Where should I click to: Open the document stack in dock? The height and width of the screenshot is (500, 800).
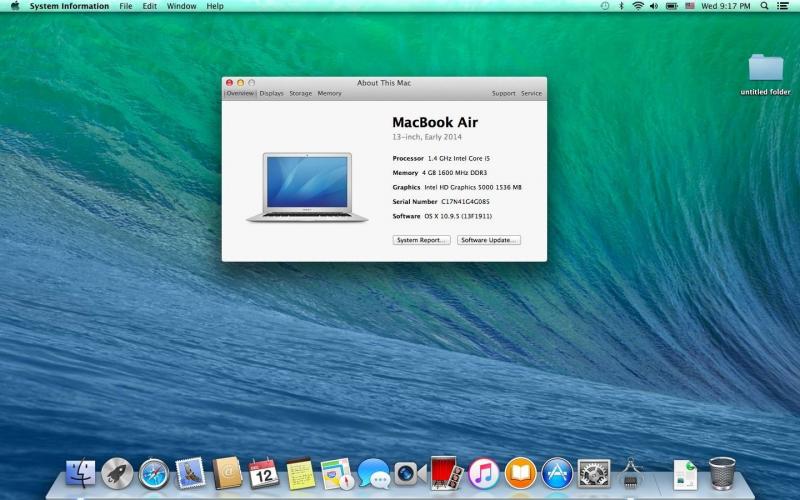(685, 474)
